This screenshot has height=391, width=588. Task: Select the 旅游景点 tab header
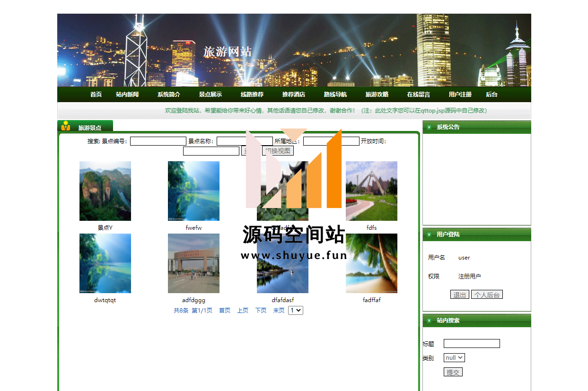90,128
